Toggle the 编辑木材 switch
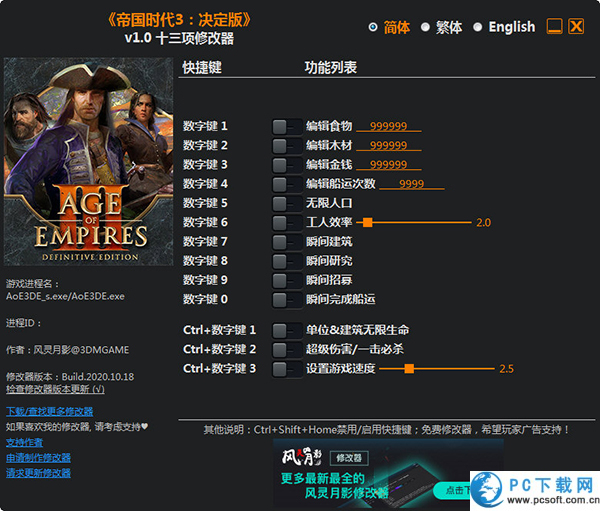 287,146
